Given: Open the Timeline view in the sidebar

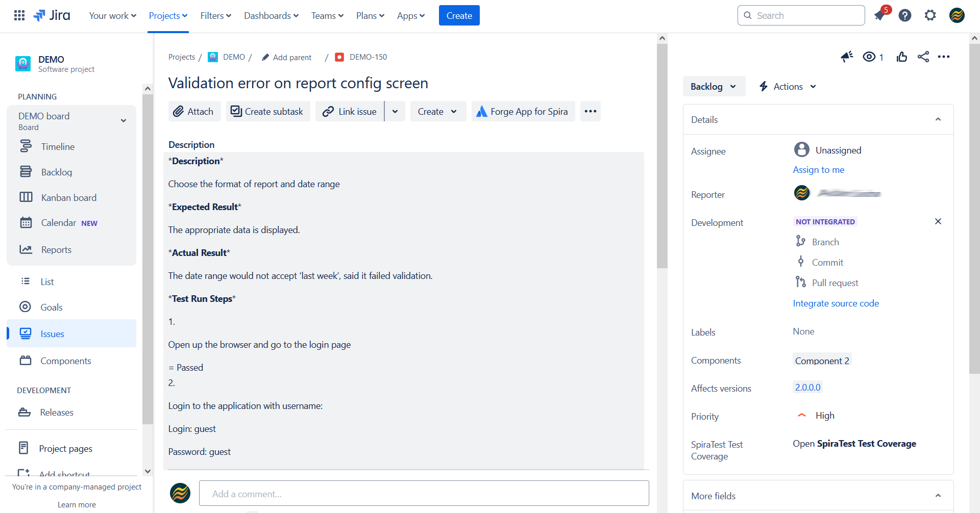Looking at the screenshot, I should click(58, 146).
